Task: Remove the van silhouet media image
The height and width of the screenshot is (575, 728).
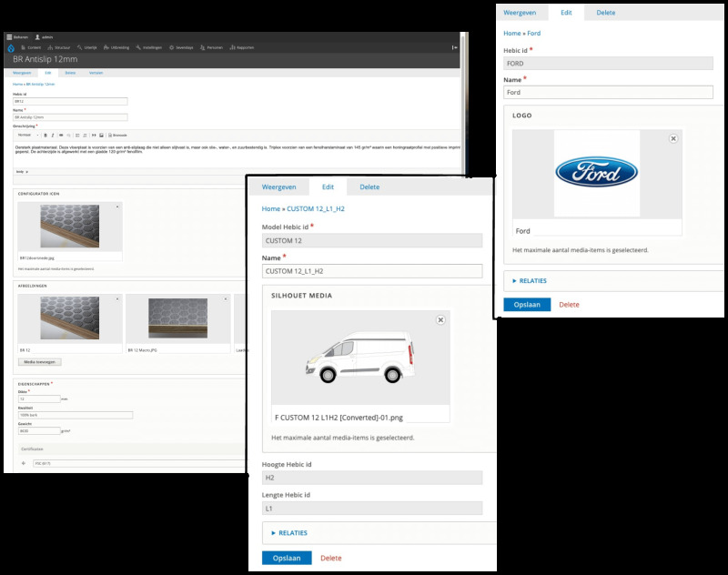Action: 440,320
